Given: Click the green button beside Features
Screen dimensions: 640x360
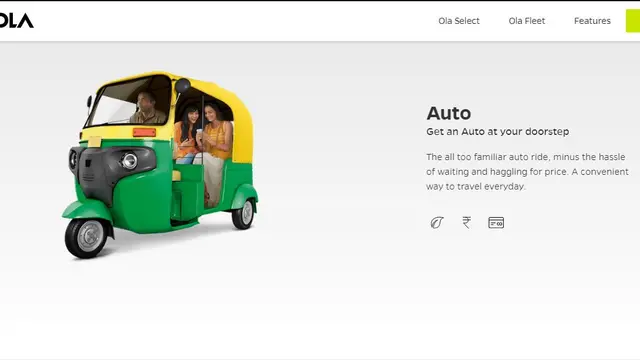Looking at the screenshot, I should (x=633, y=21).
